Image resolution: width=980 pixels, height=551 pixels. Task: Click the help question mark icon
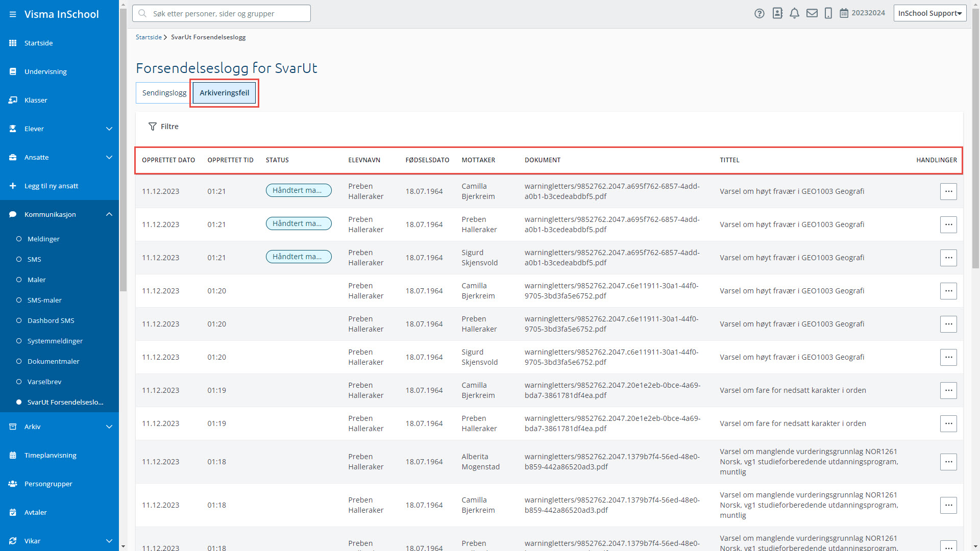click(759, 14)
